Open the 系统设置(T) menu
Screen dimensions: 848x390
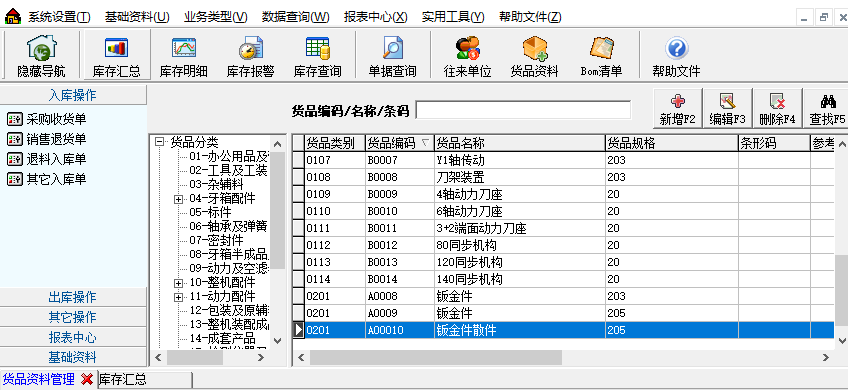point(59,17)
